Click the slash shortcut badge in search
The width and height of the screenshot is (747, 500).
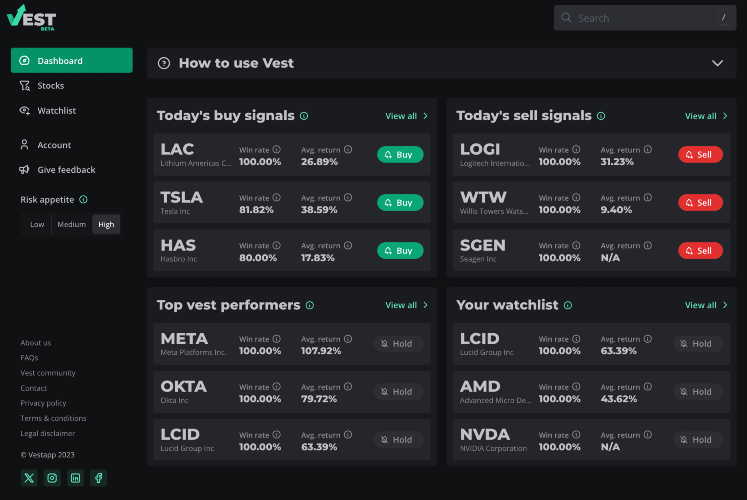(x=724, y=18)
